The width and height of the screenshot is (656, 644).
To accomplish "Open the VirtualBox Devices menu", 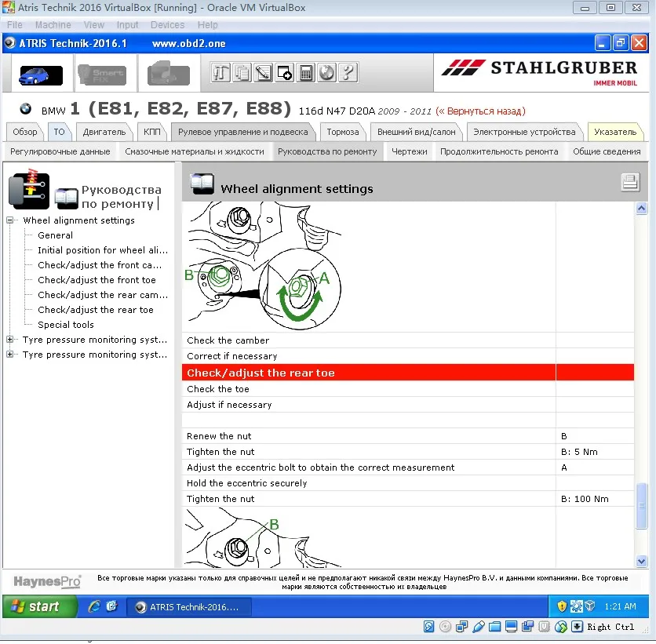I will (167, 25).
